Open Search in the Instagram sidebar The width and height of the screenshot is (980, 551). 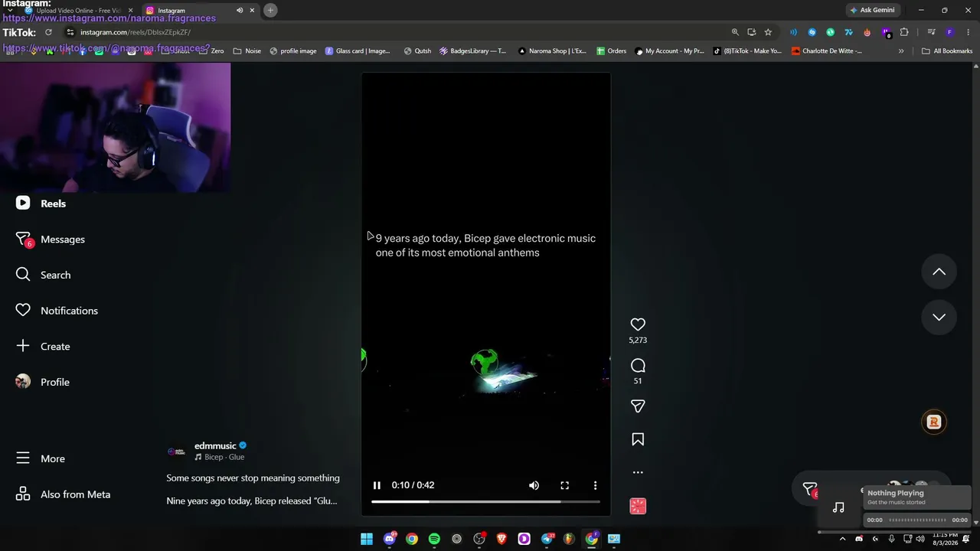(x=43, y=275)
